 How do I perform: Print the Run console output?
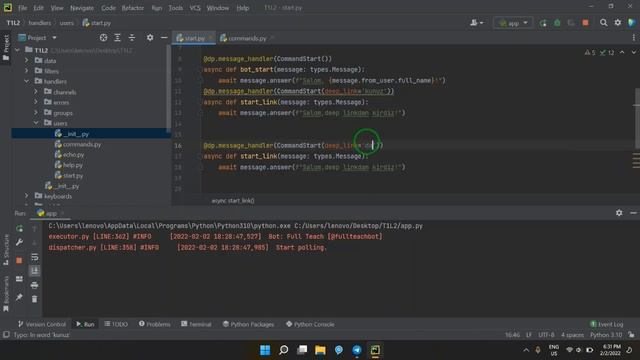click(35, 285)
